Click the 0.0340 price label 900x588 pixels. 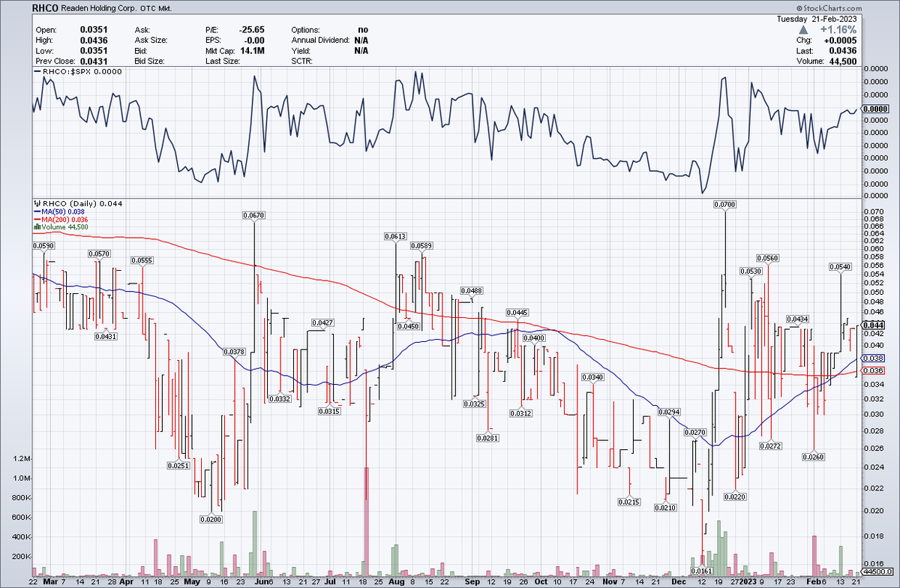(x=592, y=376)
